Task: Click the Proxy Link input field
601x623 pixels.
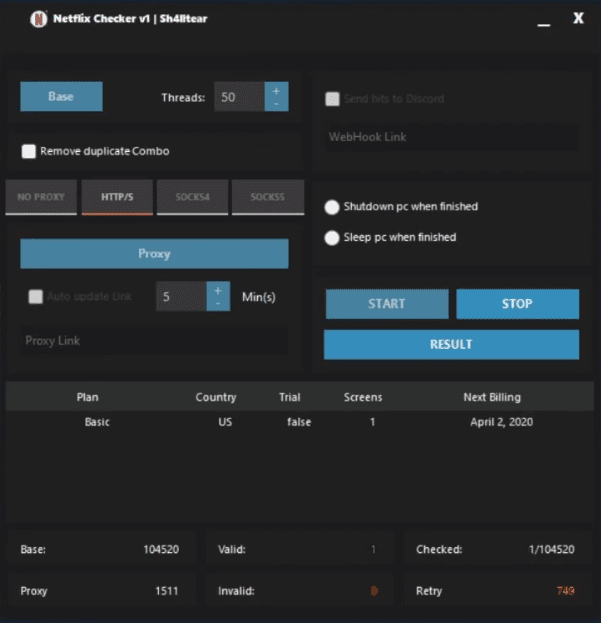Action: tap(154, 341)
